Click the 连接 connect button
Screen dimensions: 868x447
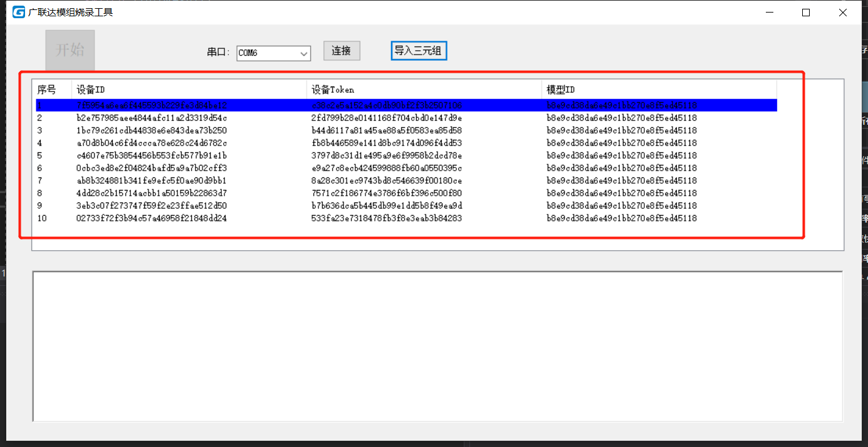point(342,51)
